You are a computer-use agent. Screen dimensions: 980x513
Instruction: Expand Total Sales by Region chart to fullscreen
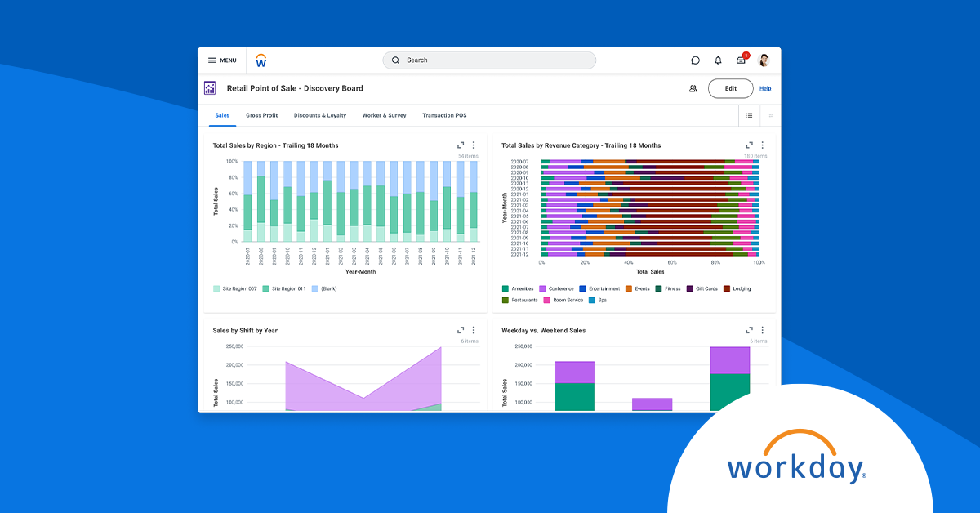(460, 145)
